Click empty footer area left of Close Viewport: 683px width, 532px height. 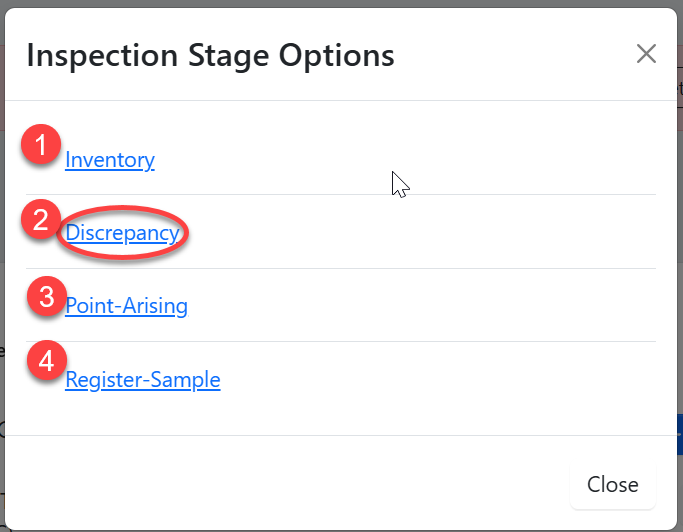[300, 484]
